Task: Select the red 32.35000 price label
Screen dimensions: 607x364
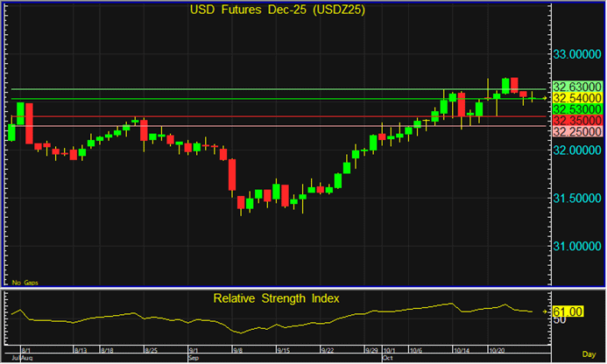Action: (x=576, y=120)
